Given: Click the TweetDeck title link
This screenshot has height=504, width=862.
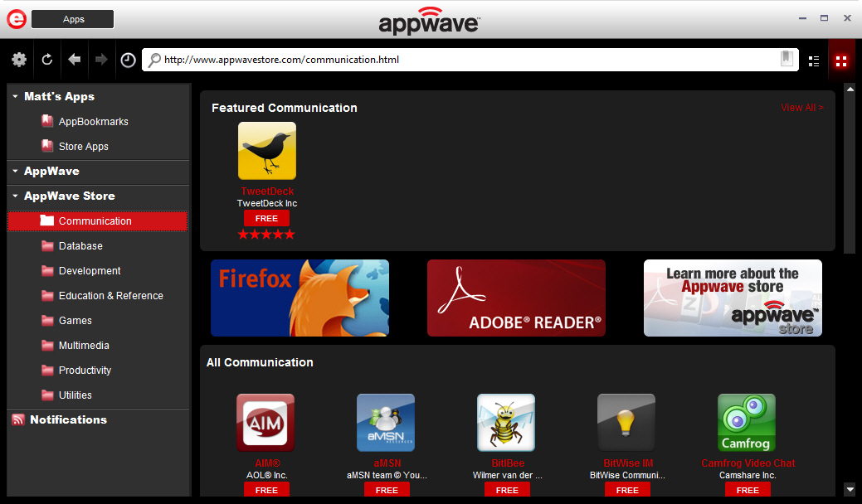Looking at the screenshot, I should click(x=267, y=191).
